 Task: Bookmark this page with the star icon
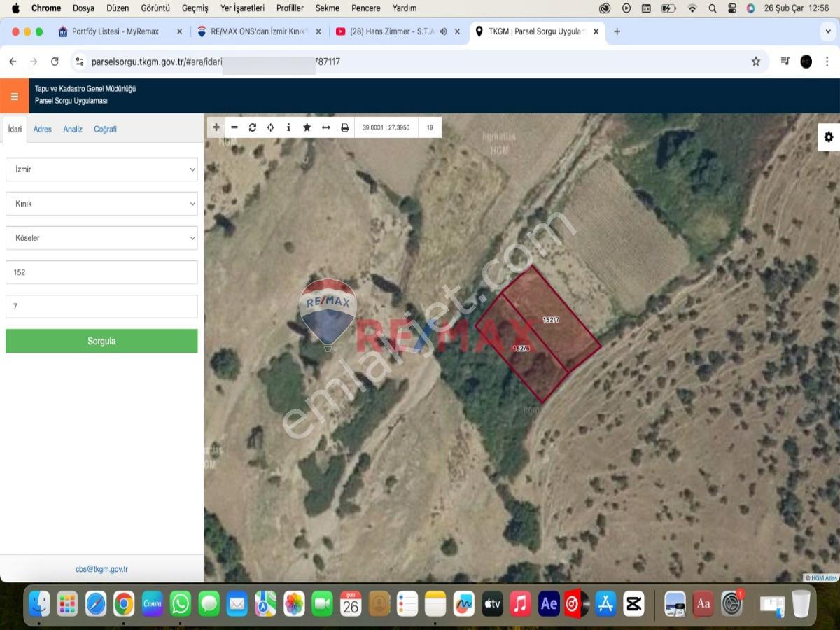click(x=756, y=62)
